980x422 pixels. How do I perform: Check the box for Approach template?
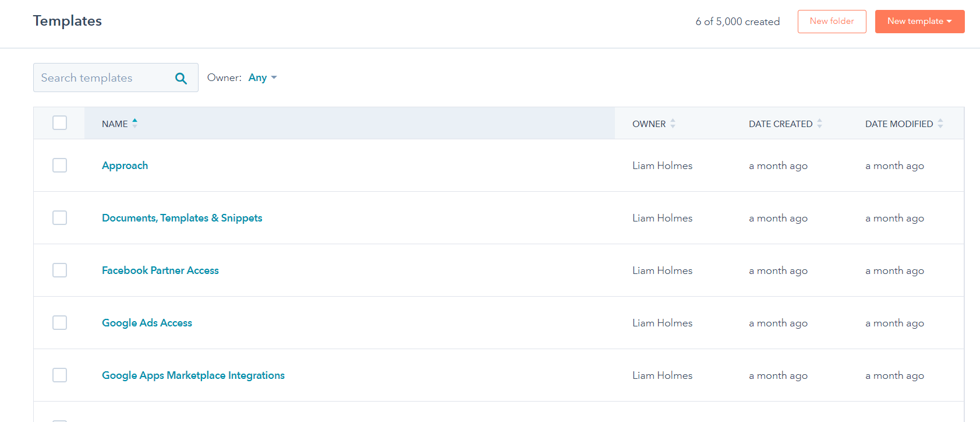pos(59,166)
